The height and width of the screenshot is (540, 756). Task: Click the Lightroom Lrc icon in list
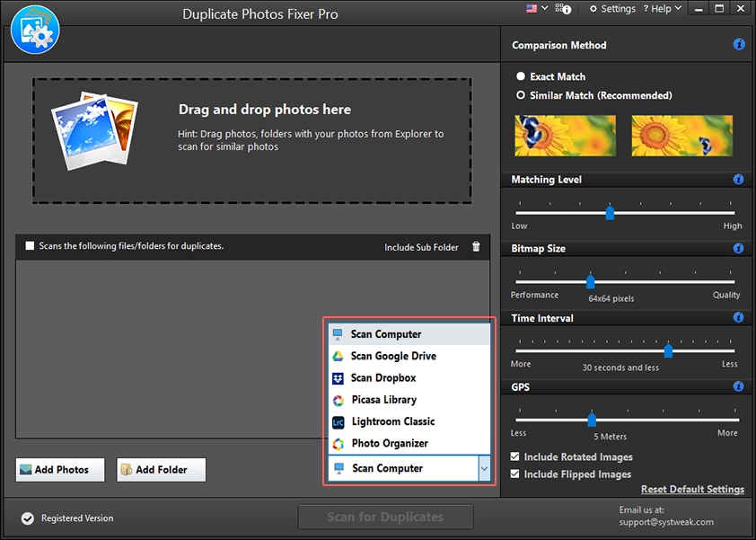338,422
